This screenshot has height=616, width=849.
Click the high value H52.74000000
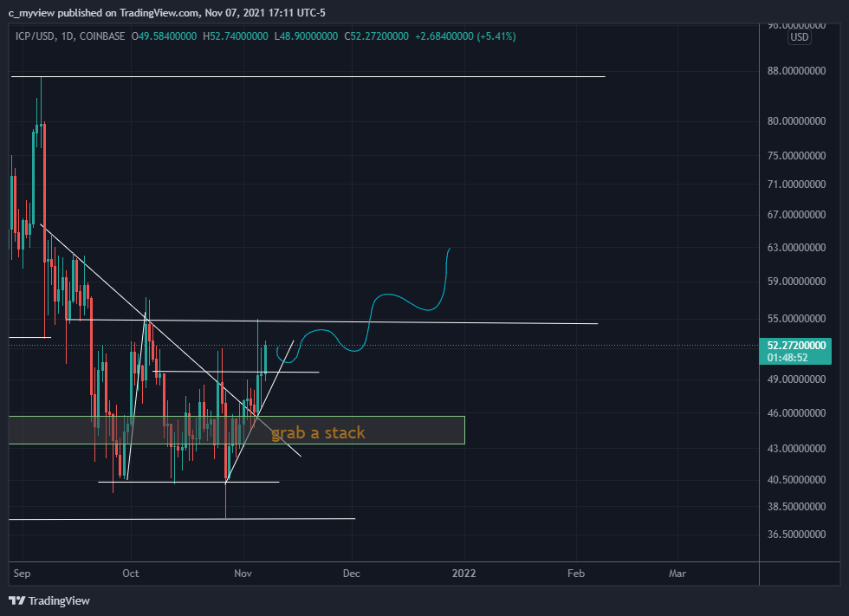[236, 36]
